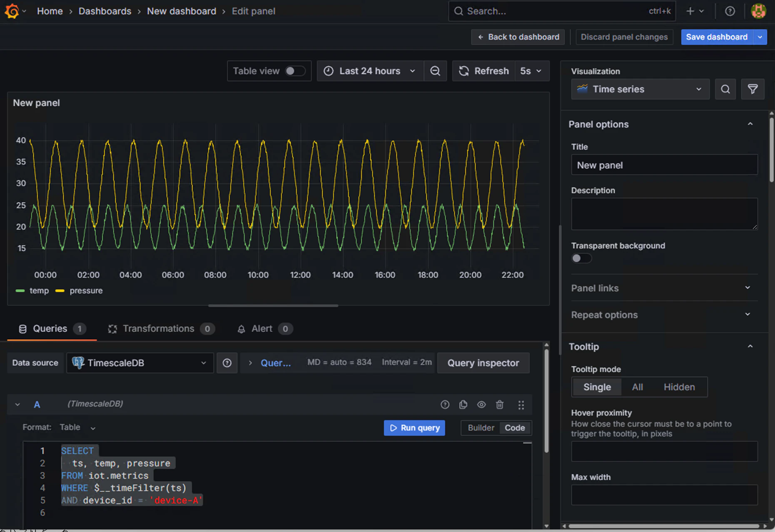Toggle the Table view switch
The height and width of the screenshot is (532, 775).
tap(295, 71)
